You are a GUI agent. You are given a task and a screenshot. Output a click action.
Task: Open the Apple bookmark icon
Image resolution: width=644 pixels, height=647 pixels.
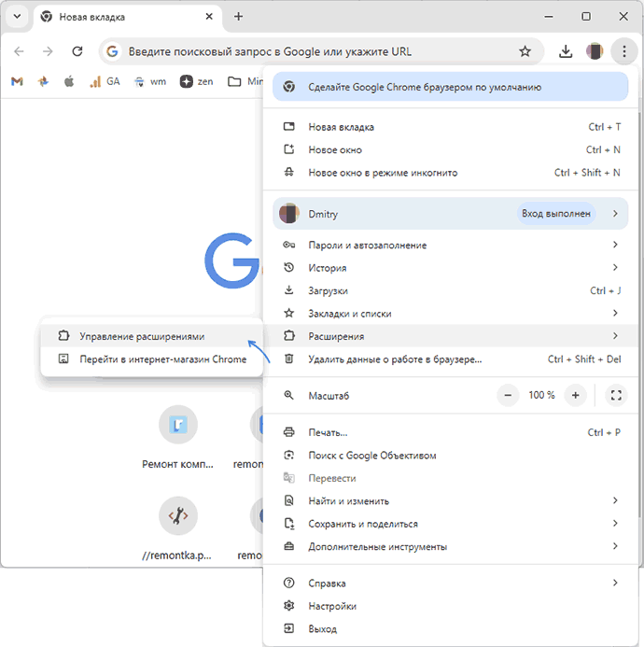pos(69,82)
